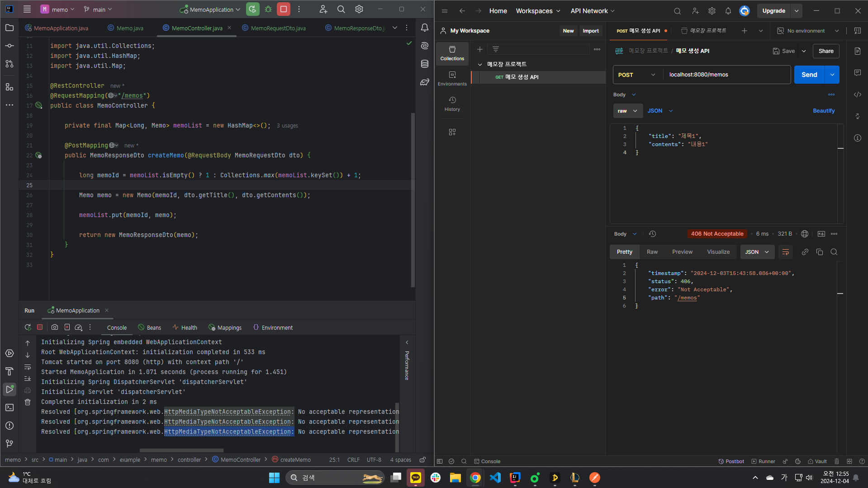Click the New button in workspace
This screenshot has height=488, width=868.
[x=568, y=31]
